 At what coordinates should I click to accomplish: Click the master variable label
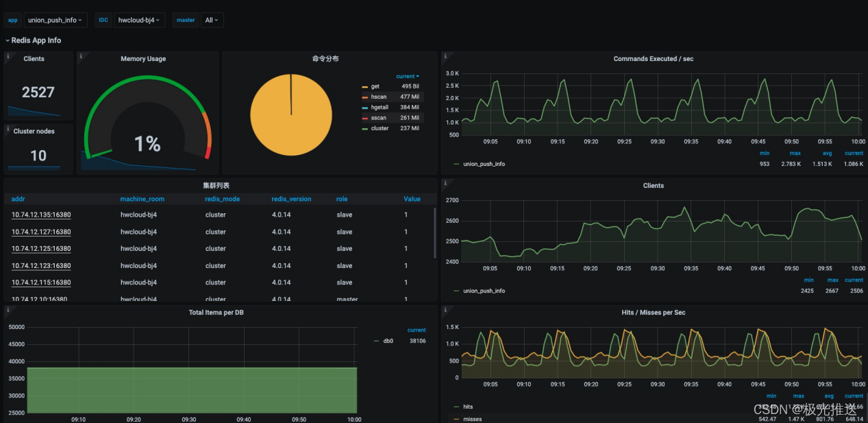[x=186, y=20]
